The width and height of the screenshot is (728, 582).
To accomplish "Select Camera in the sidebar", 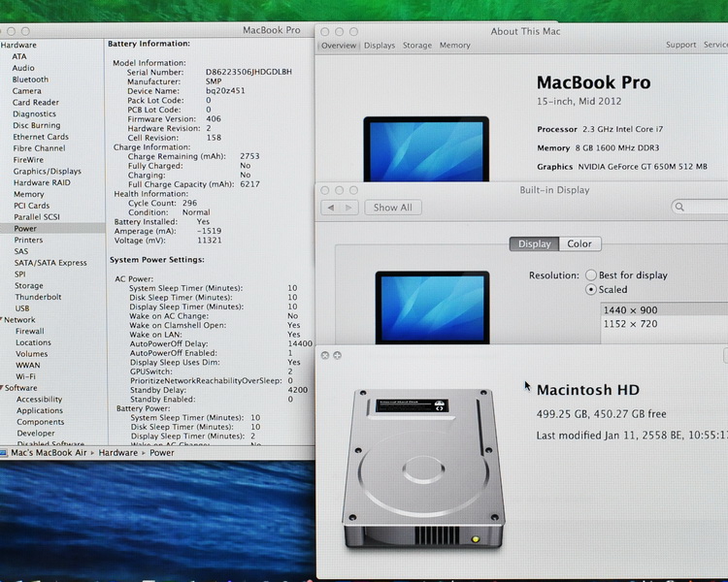I will (27, 91).
